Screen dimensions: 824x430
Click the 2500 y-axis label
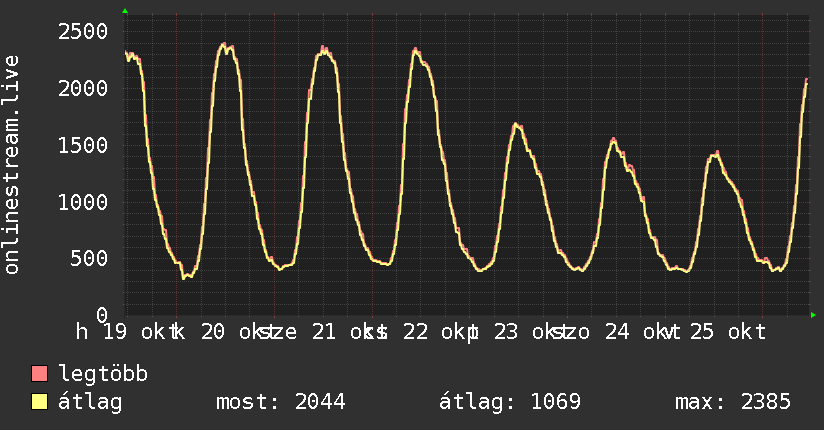(83, 32)
